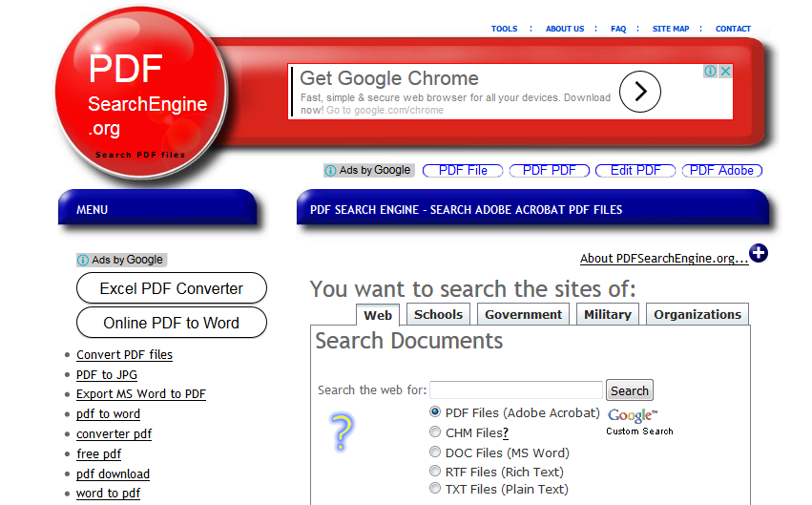812x505 pixels.
Task: Click the Go to google.com/chrome ad URL text
Action: click(x=385, y=111)
